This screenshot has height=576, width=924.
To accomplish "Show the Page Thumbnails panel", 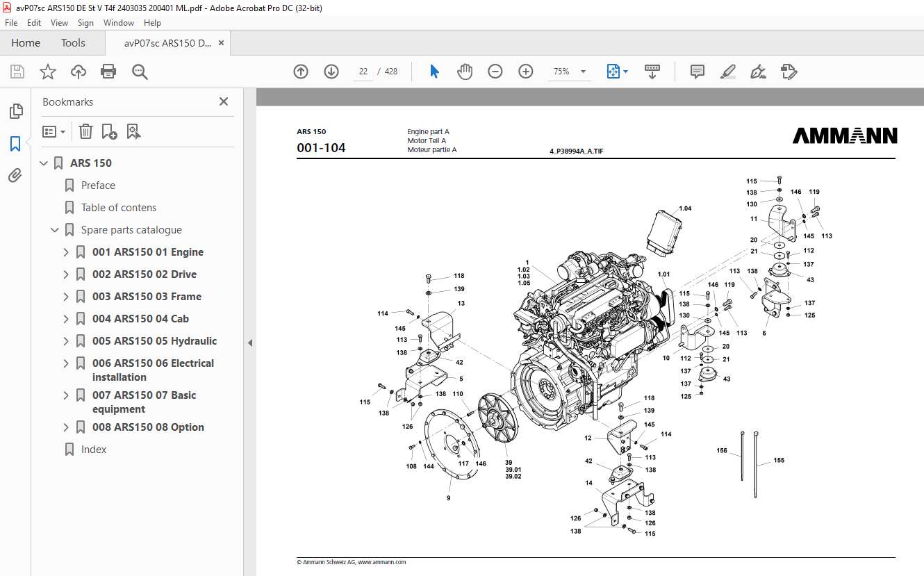I will pos(15,110).
